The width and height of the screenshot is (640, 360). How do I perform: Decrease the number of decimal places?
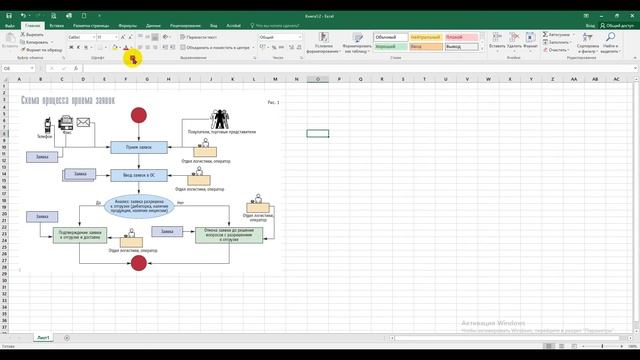[299, 47]
